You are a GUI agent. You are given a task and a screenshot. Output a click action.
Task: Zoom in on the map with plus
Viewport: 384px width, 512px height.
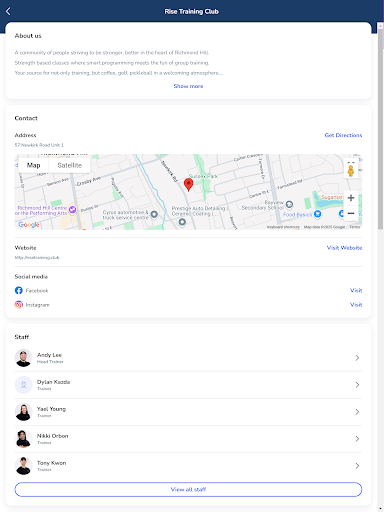tap(351, 198)
